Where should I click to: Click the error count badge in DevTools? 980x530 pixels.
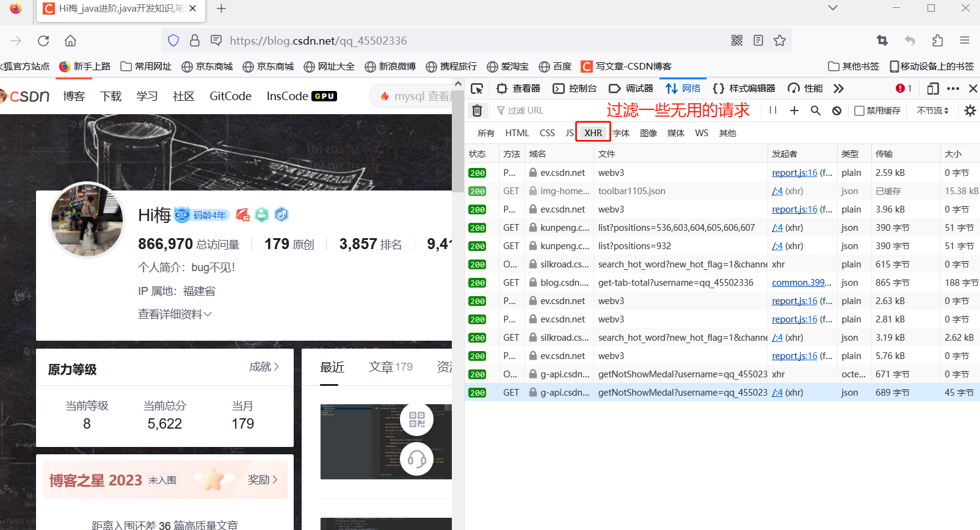904,89
